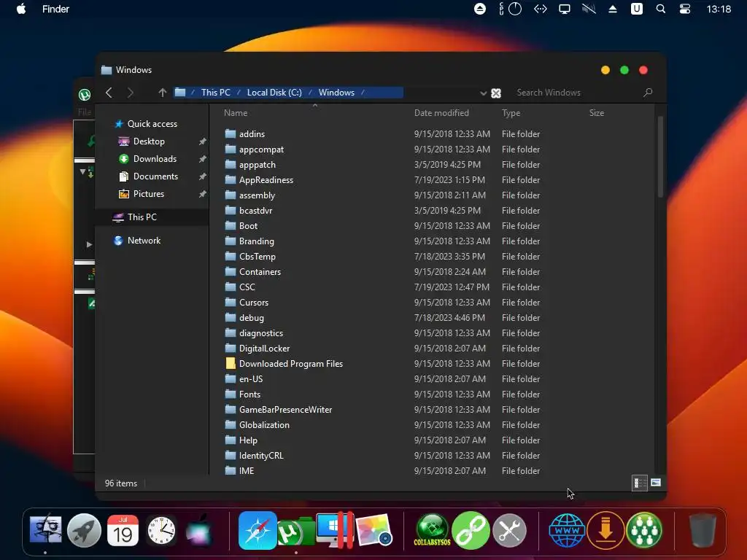Open Quick access in navigation pane
The height and width of the screenshot is (560, 747).
tap(152, 124)
